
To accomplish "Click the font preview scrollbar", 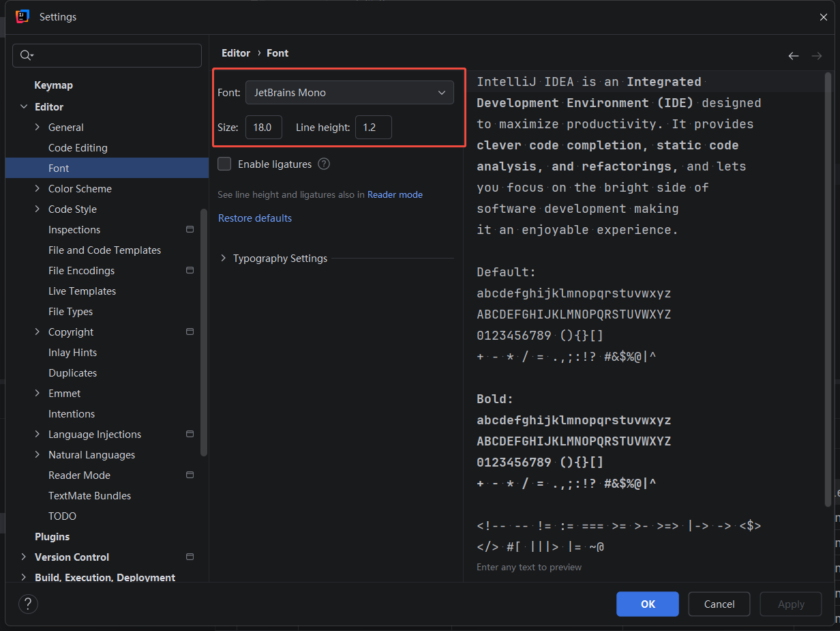I will pyautogui.click(x=828, y=290).
